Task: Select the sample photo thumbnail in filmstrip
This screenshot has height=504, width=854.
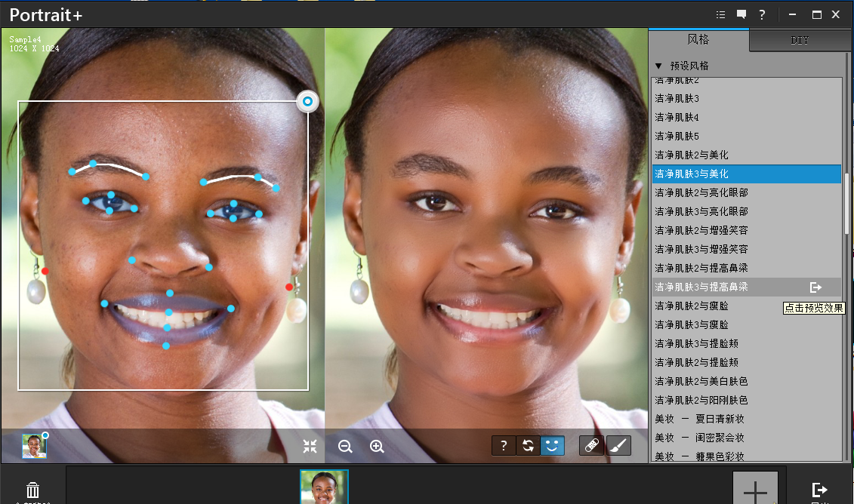Action: point(324,487)
